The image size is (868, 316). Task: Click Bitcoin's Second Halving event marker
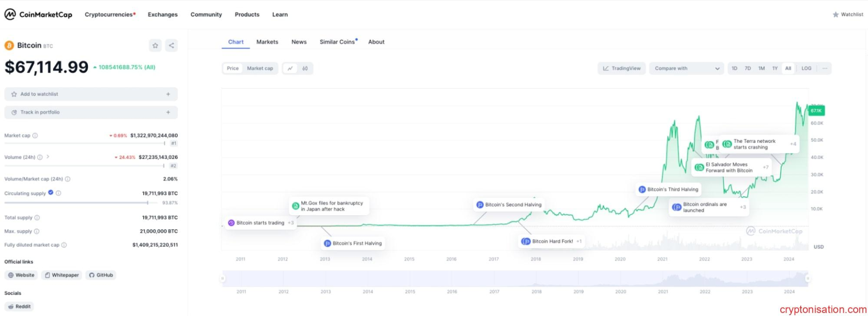point(509,205)
